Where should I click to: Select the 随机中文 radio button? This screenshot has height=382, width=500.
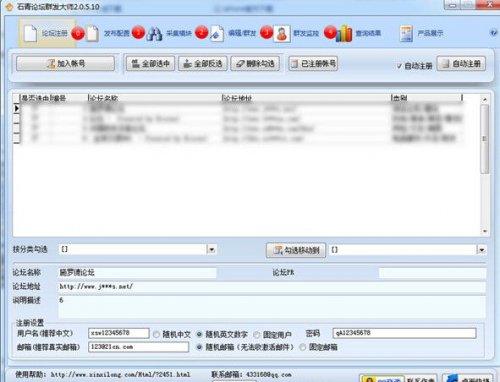156,334
